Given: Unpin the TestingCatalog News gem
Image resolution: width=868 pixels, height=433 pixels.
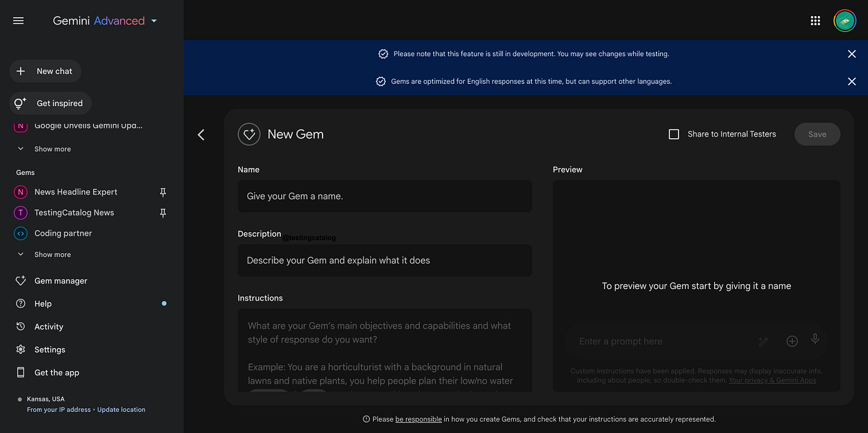Looking at the screenshot, I should pos(163,213).
